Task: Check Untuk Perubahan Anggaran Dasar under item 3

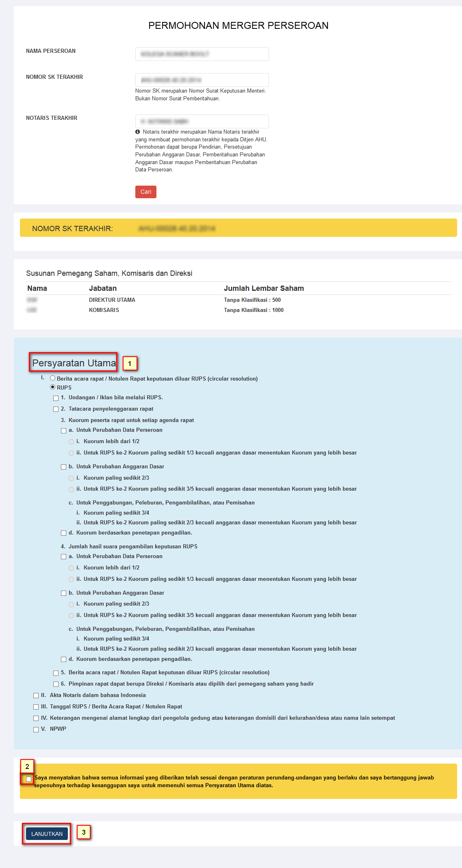Action: click(x=63, y=467)
